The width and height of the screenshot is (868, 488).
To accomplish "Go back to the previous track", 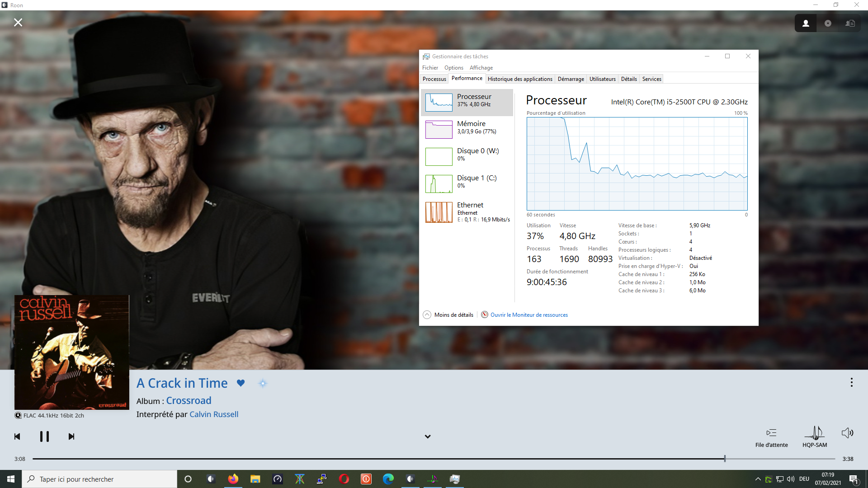I will [x=17, y=436].
